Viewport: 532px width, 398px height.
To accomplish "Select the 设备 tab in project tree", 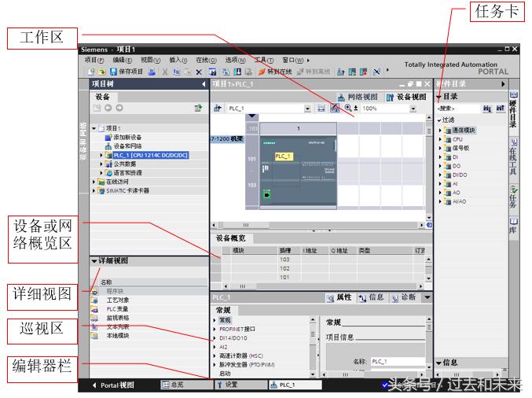I will [102, 97].
